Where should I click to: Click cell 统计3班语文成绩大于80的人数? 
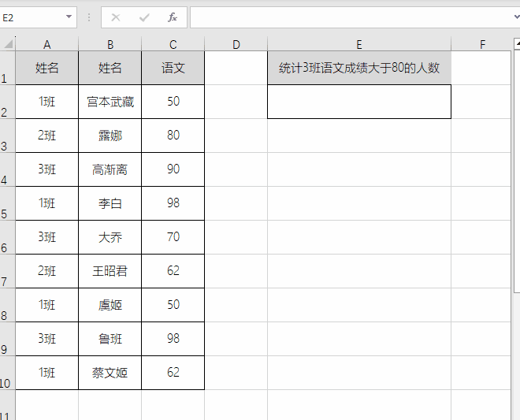[359, 68]
